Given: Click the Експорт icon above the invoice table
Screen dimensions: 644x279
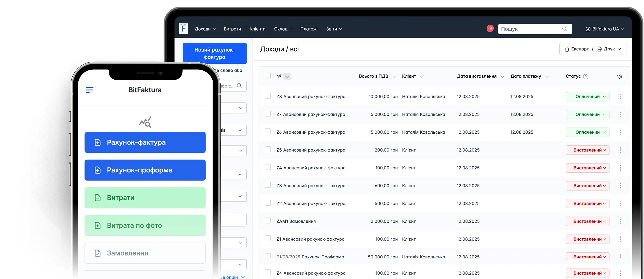Looking at the screenshot, I should pos(566,49).
